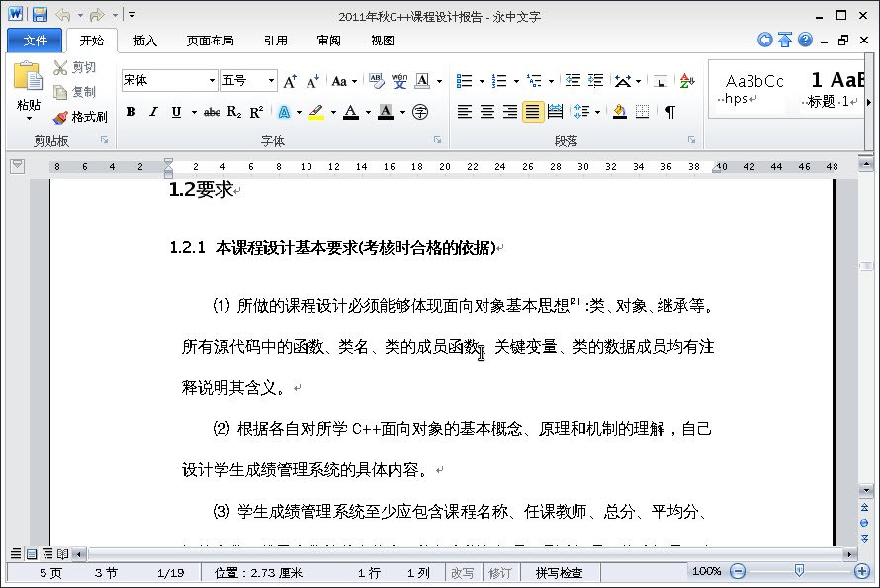Toggle bold formatting with the B button
880x588 pixels.
tap(131, 112)
